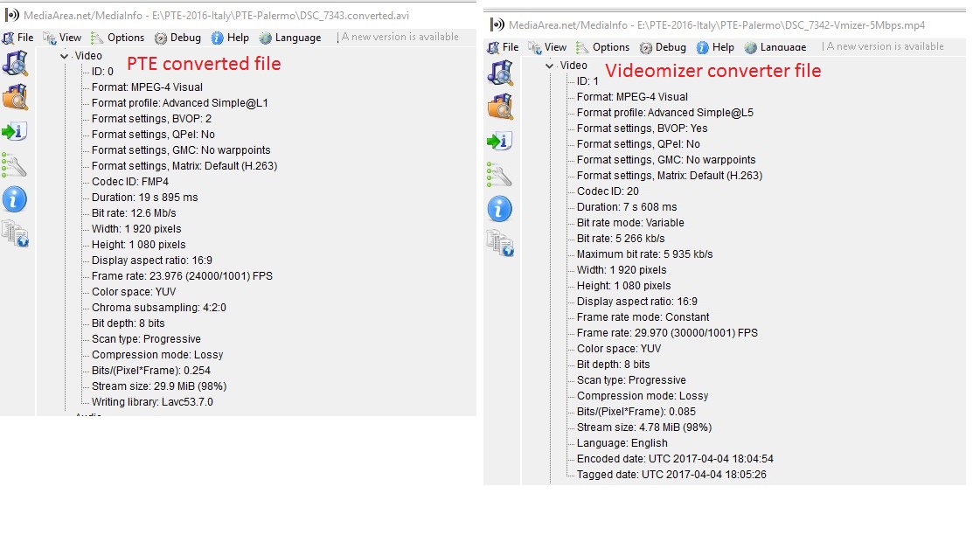Open preferences wrench icon in left window sidebar
980x542 pixels.
13,165
